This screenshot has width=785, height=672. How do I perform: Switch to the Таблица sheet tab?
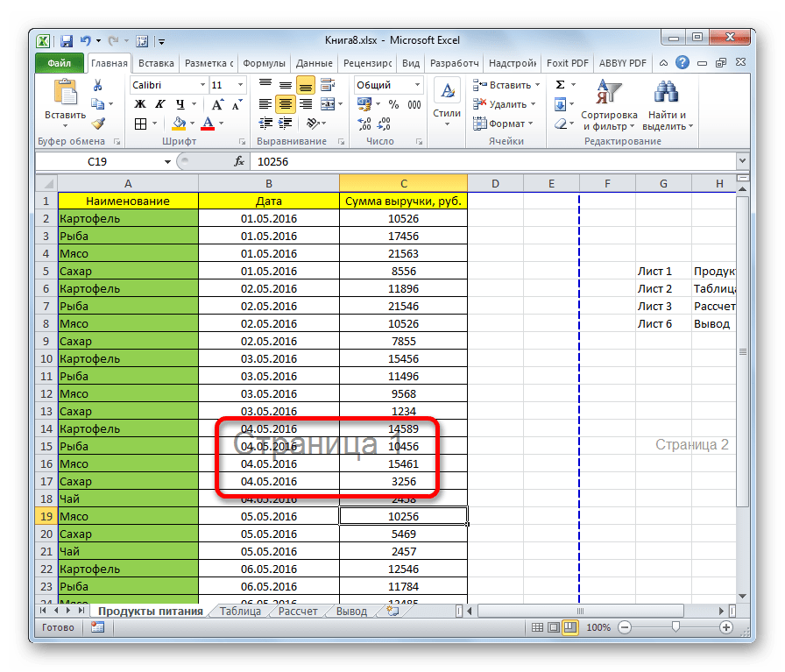[240, 612]
